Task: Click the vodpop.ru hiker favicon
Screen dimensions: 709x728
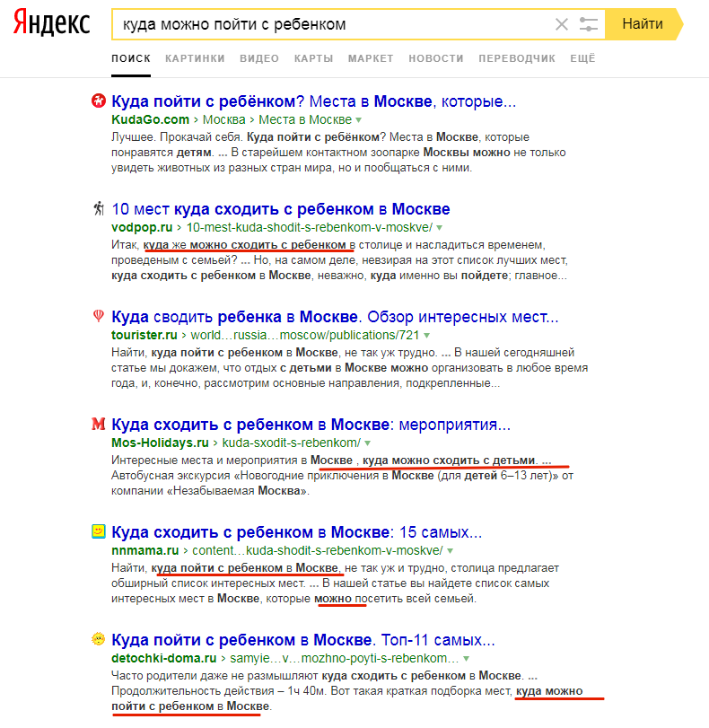Action: [99, 208]
